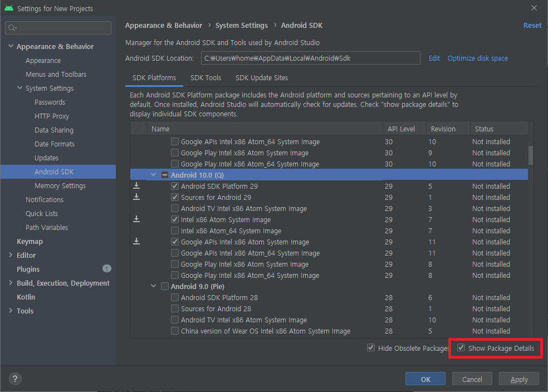This screenshot has width=548, height=392.
Task: Open Quick Lists settings
Action: tap(42, 213)
